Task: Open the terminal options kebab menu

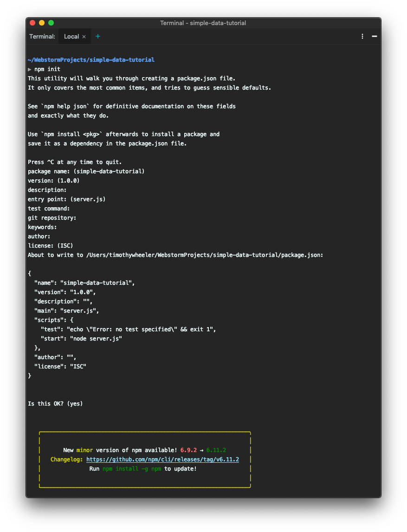Action: tap(362, 36)
